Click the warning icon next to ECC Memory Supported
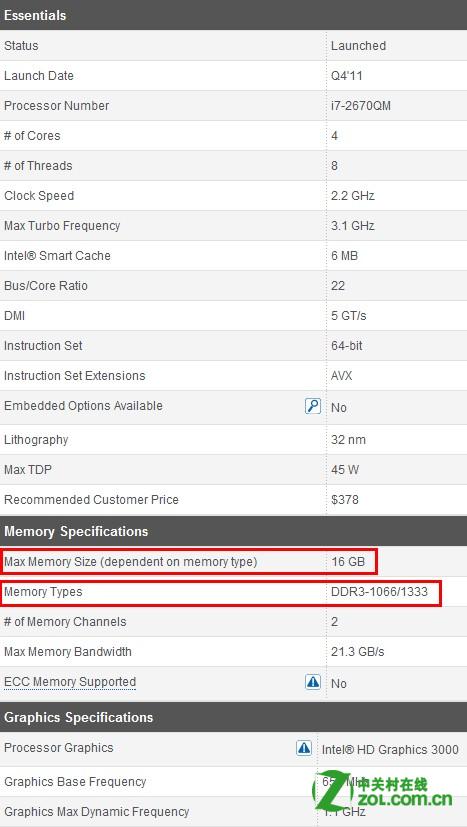Screen dimensions: 467x827 313,682
